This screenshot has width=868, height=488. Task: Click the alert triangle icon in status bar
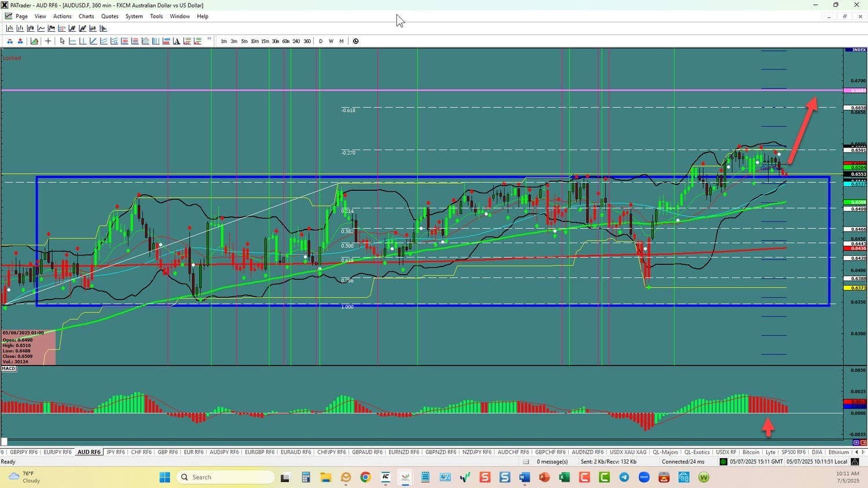(x=855, y=461)
